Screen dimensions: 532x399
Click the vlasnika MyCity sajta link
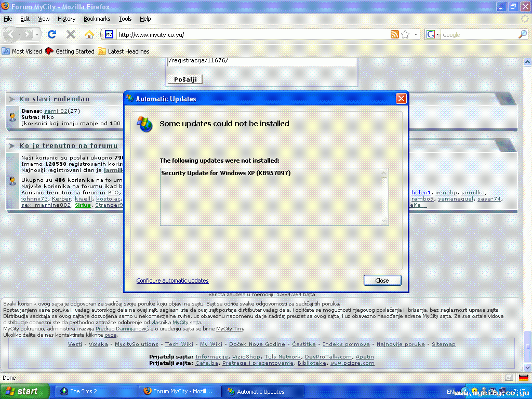pos(176,322)
